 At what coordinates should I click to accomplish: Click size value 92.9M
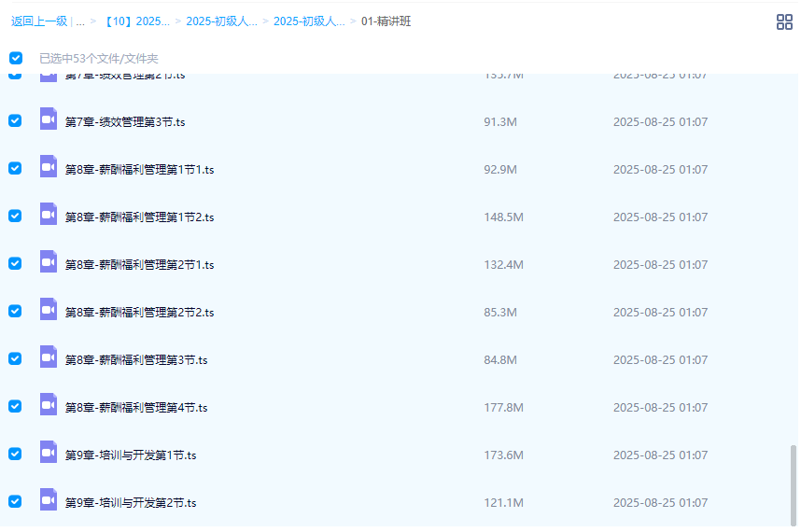pos(500,170)
